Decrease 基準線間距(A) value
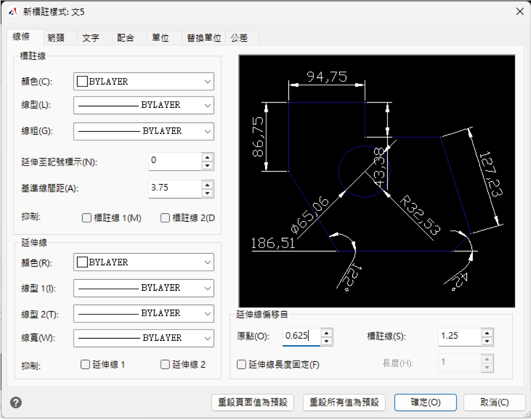The width and height of the screenshot is (531, 420). [207, 193]
